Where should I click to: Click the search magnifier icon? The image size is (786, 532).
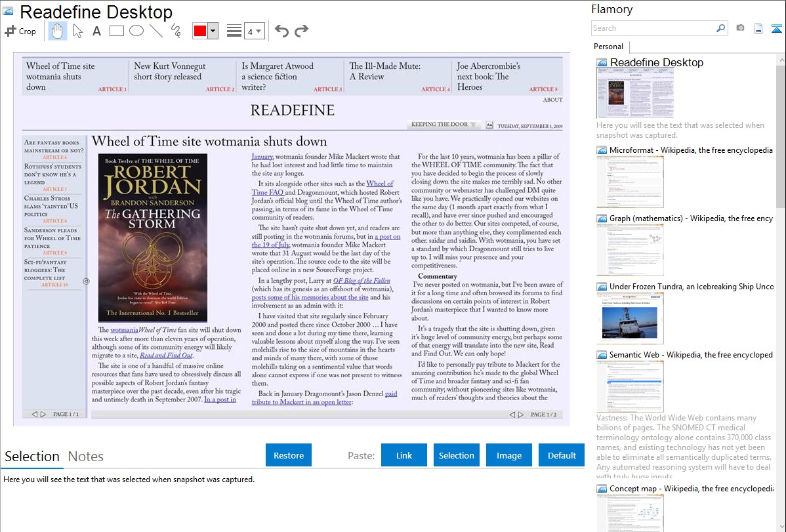721,28
